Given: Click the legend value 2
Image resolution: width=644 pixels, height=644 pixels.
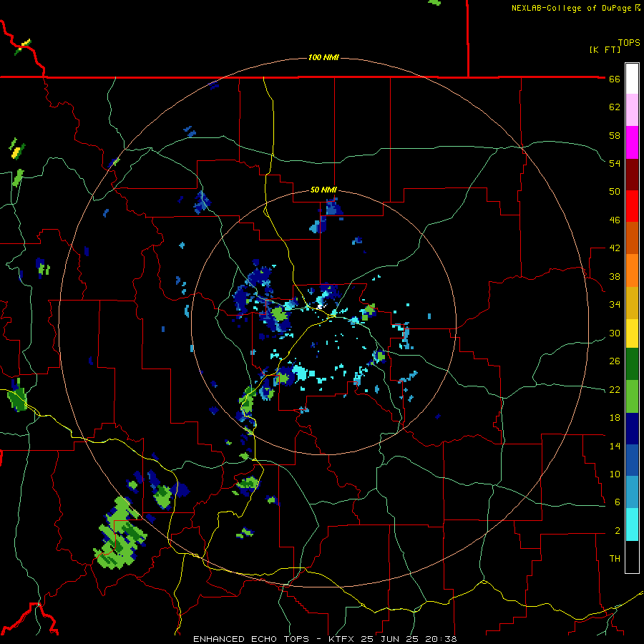Looking at the screenshot, I should click(618, 531).
